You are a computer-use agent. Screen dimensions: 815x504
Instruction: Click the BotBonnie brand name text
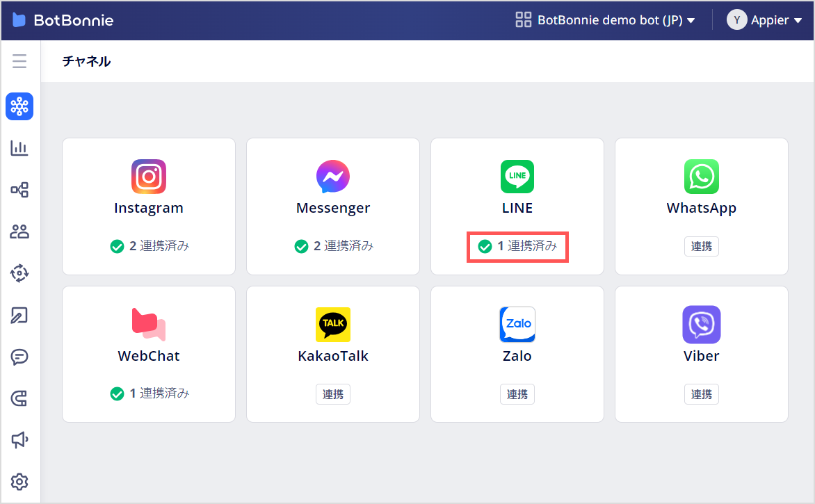pos(74,20)
